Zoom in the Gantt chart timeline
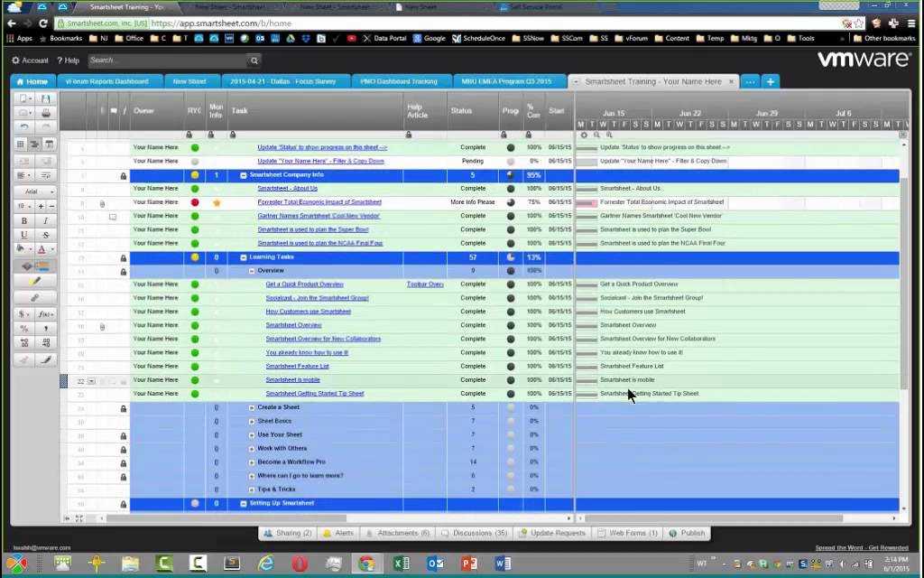924x578 pixels. [609, 135]
